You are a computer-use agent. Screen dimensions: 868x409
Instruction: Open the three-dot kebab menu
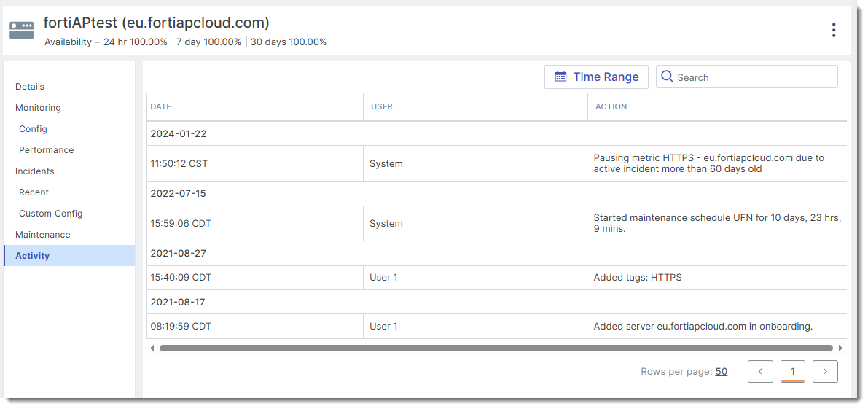833,30
